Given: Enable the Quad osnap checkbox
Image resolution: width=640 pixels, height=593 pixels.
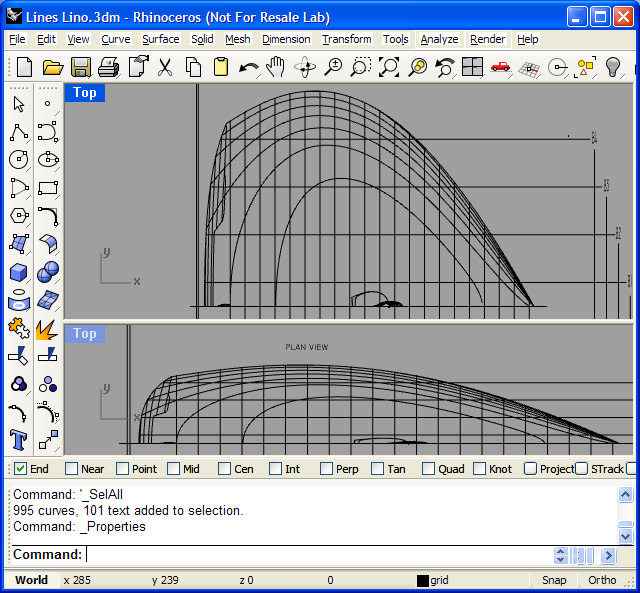Looking at the screenshot, I should click(x=429, y=469).
